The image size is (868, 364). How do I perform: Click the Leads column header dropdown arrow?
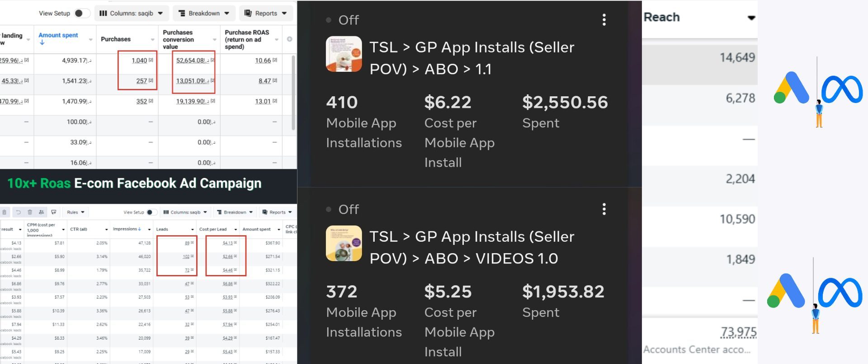click(193, 229)
